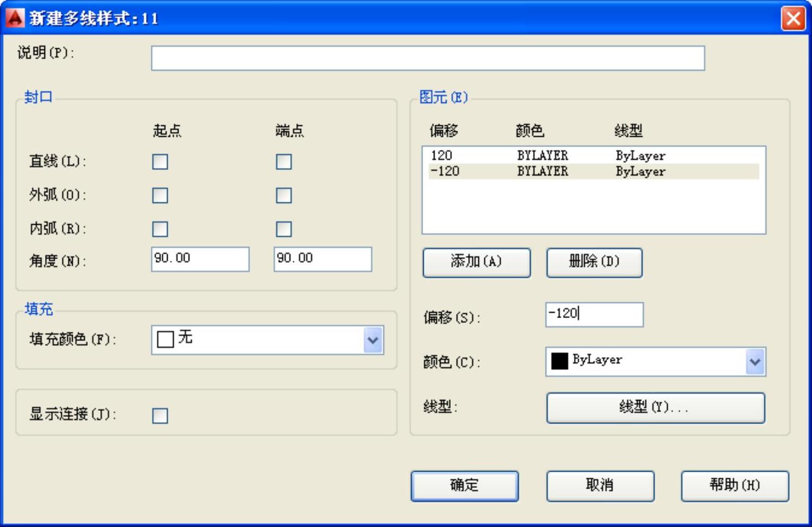The image size is (812, 527).
Task: Click the 偏移(S) input field with -120
Action: (x=594, y=315)
